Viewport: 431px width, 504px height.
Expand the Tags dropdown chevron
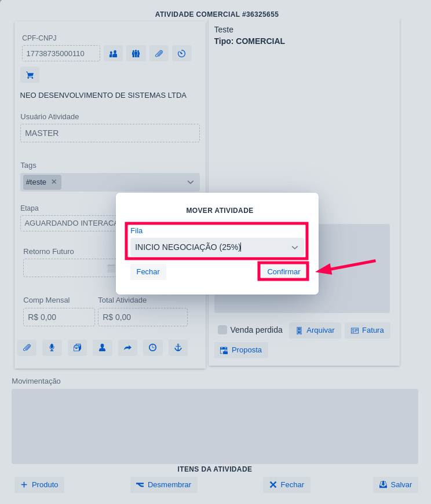190,182
